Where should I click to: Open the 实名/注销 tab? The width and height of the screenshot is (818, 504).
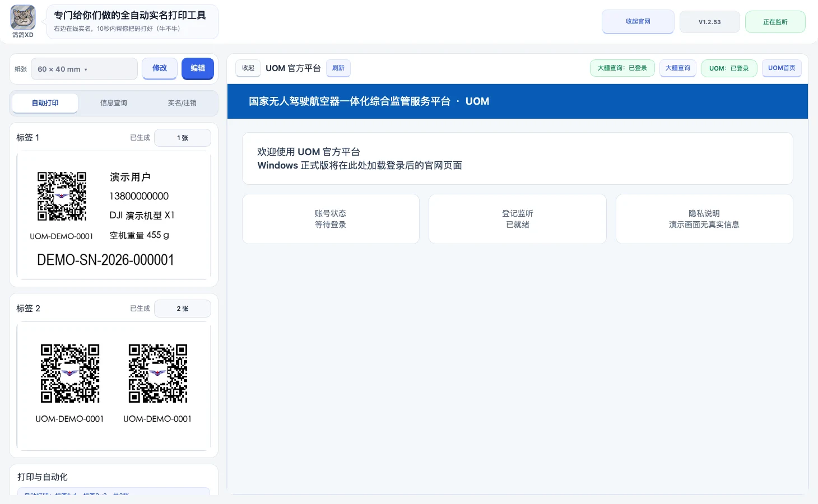[182, 103]
